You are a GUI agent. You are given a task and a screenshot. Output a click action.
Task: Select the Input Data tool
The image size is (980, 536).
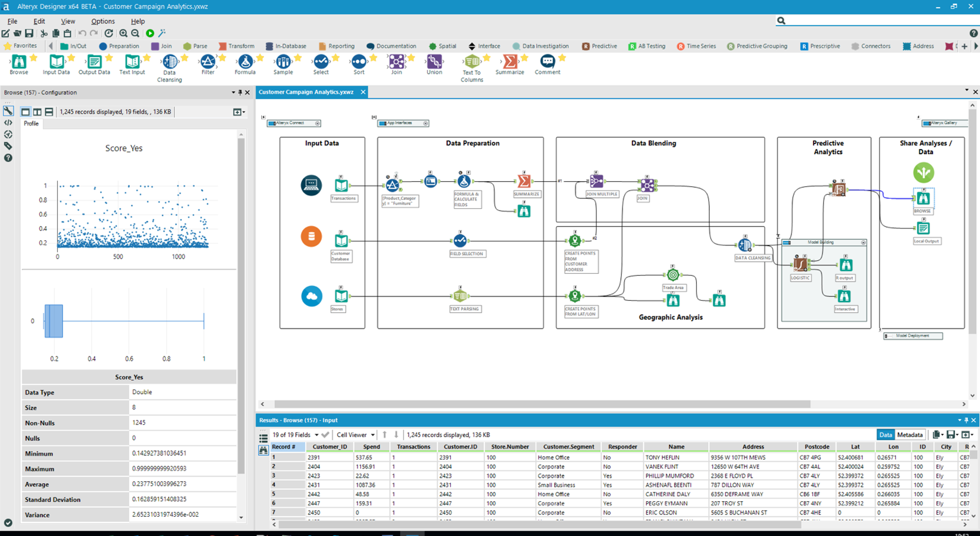coord(56,64)
